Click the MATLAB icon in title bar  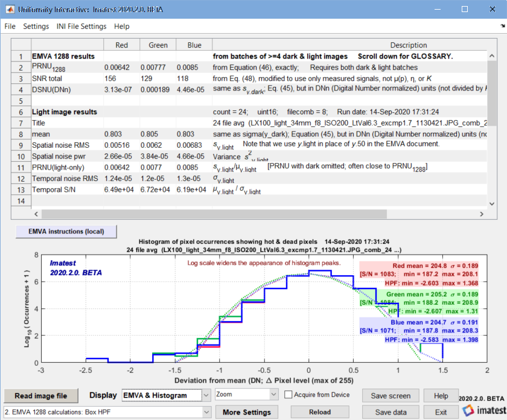click(10, 10)
